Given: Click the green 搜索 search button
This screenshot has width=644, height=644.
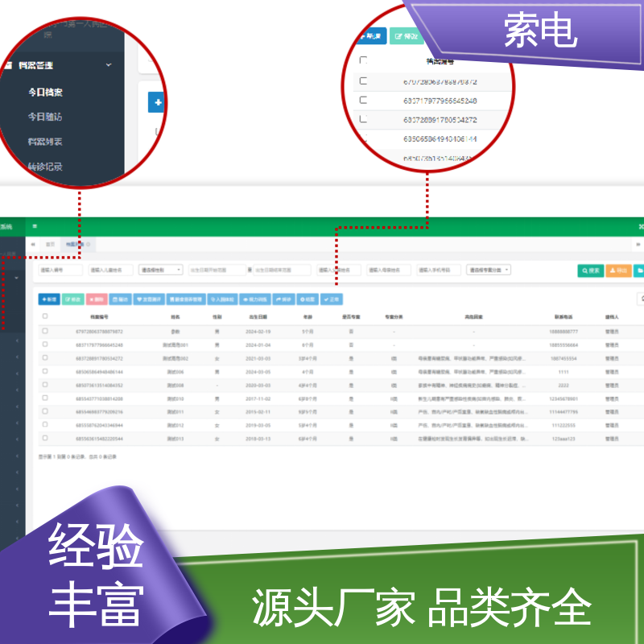Looking at the screenshot, I should [x=591, y=270].
